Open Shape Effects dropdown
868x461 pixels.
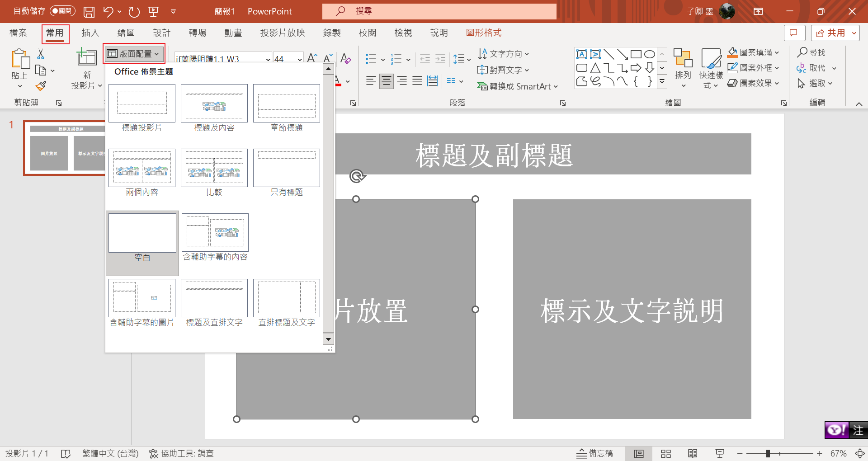[x=753, y=83]
